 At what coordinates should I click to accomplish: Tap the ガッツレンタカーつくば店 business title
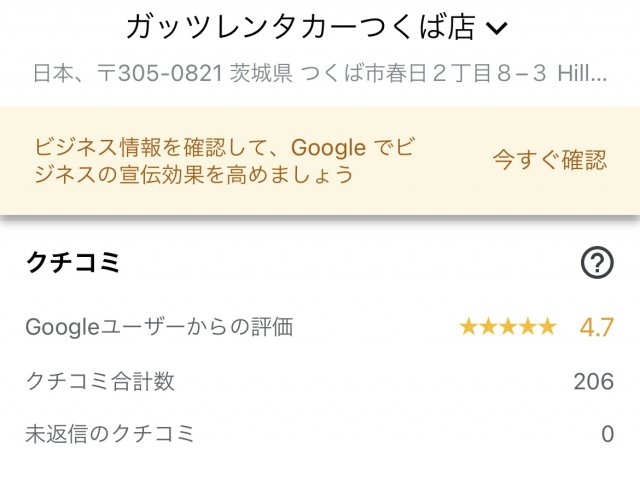[301, 27]
